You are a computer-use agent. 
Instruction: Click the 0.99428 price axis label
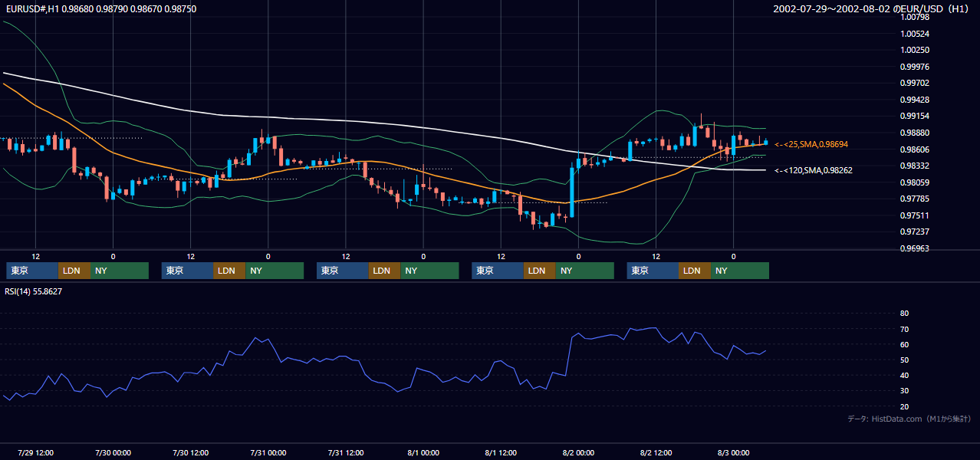916,100
